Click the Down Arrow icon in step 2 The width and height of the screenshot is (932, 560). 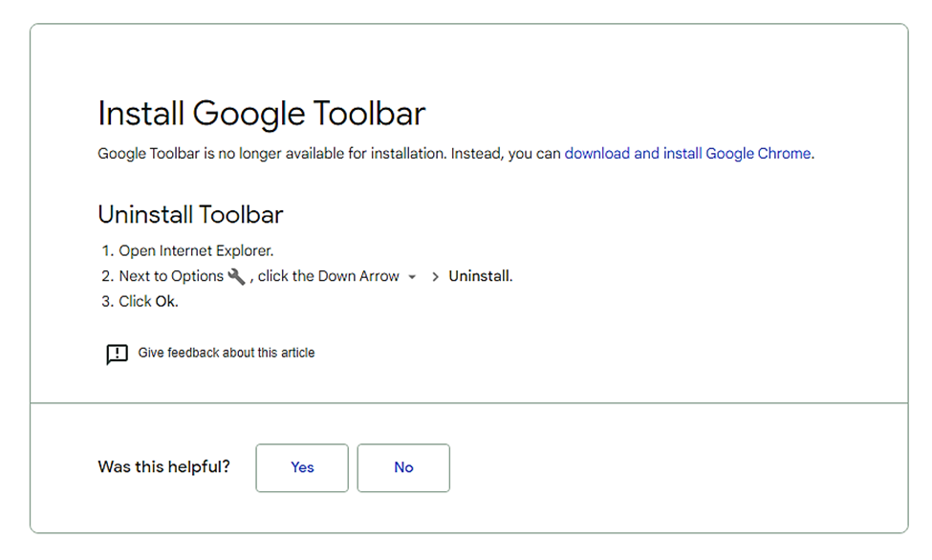point(412,277)
